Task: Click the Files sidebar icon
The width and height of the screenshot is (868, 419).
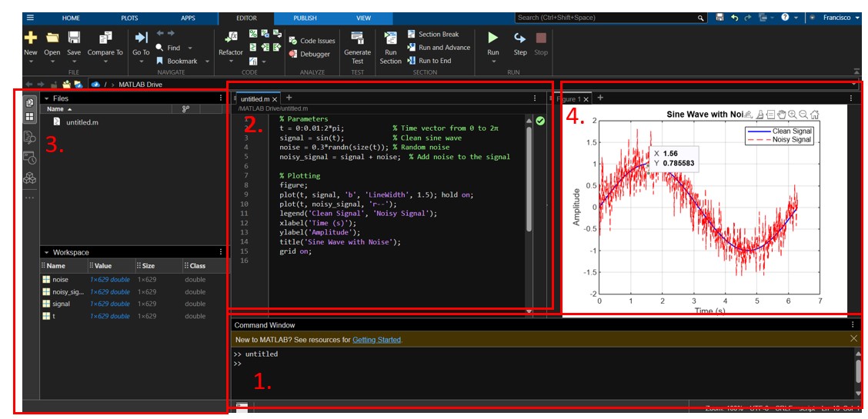Action: (30, 102)
